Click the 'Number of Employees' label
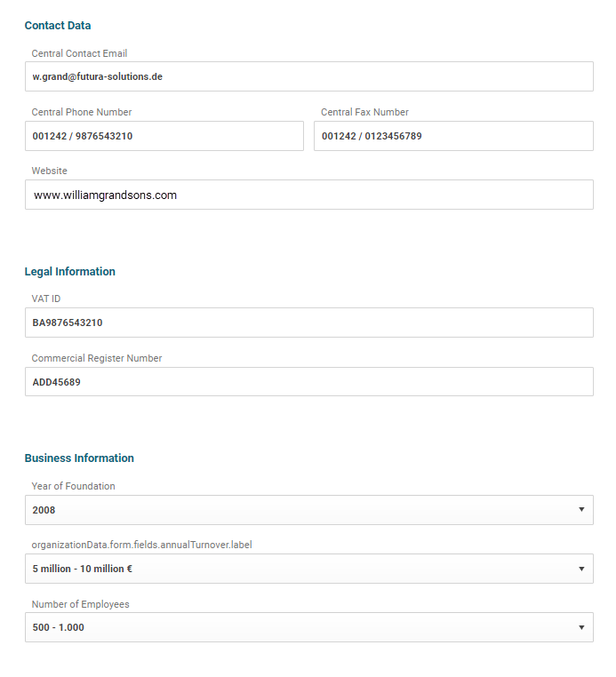 pyautogui.click(x=80, y=604)
